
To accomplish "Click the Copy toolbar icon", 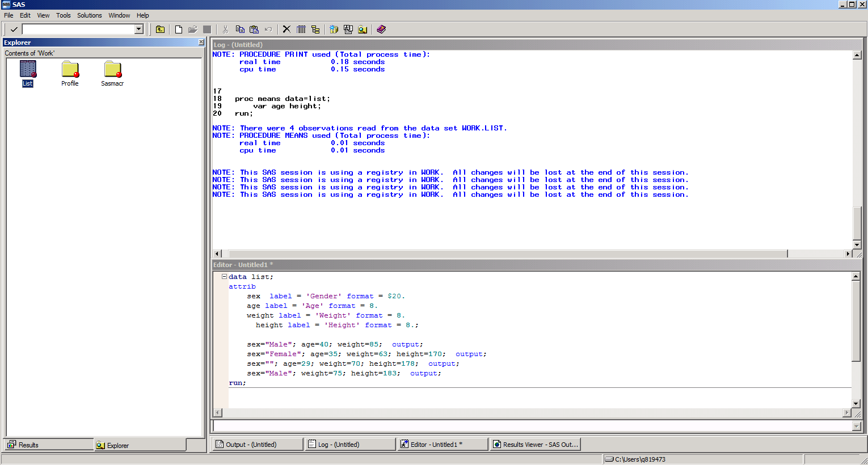I will pos(239,29).
